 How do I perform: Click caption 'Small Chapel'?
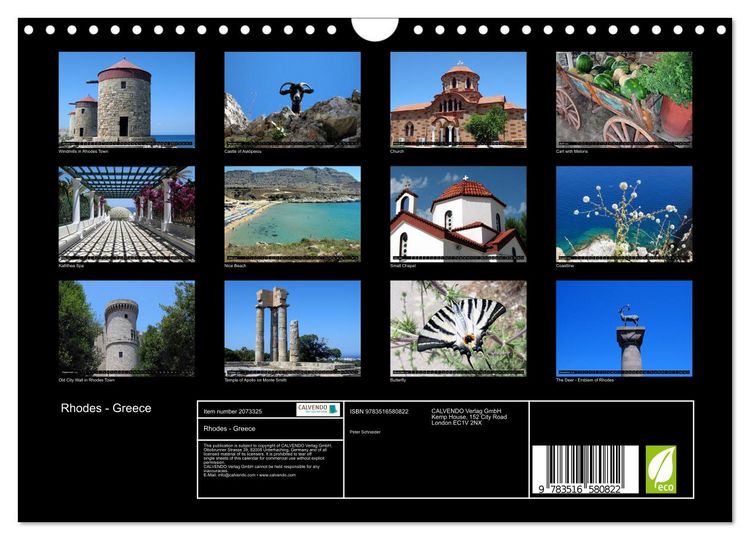403,265
